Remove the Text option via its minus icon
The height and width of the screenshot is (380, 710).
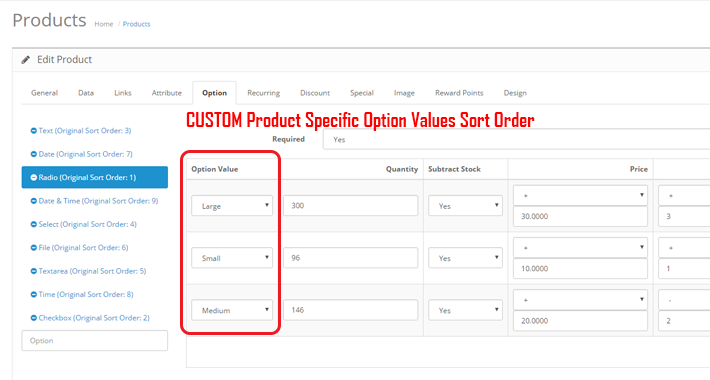pyautogui.click(x=34, y=131)
